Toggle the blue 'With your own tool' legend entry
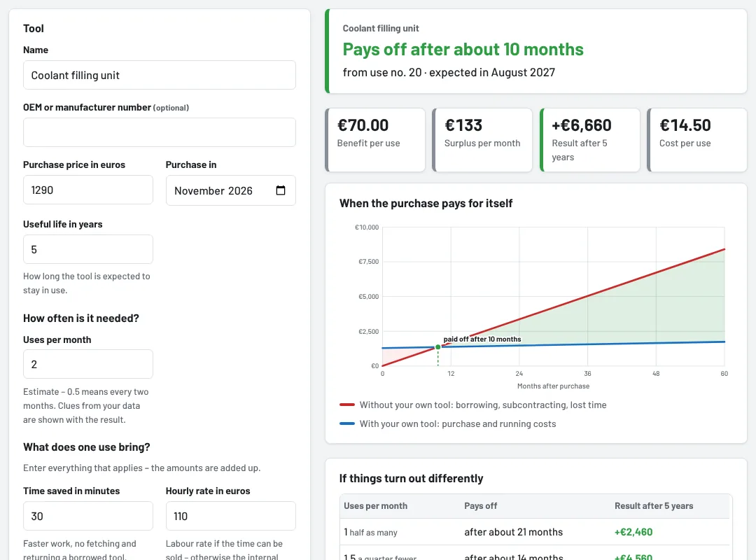The image size is (756, 560). point(448,423)
